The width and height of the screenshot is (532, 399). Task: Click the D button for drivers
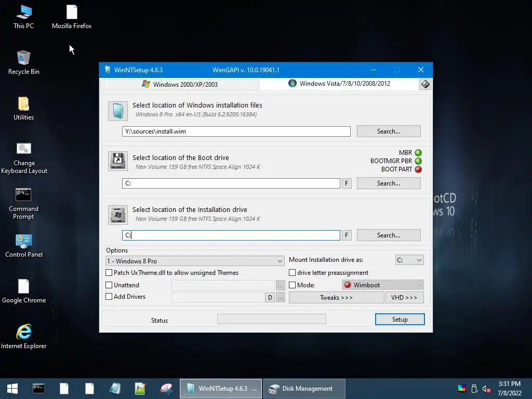(x=270, y=298)
